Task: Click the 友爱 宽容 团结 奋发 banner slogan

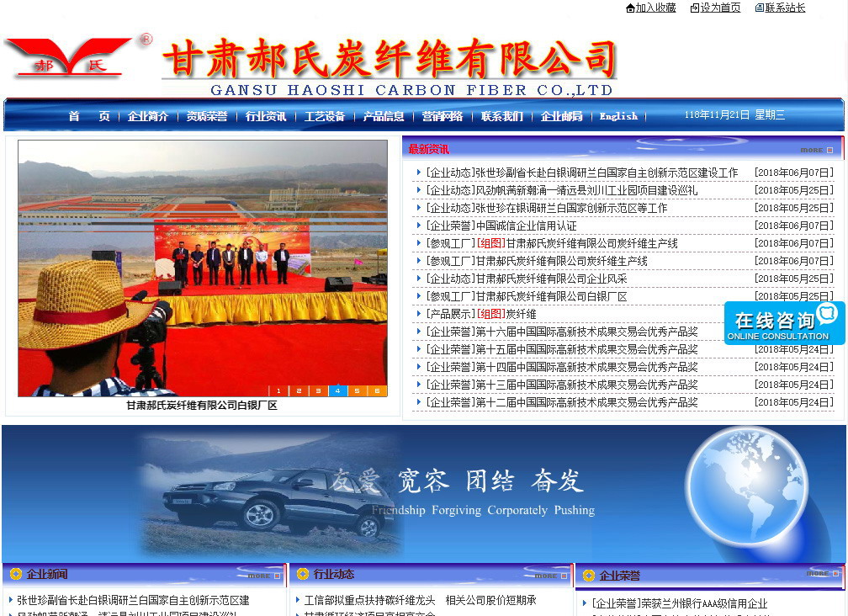Action: click(x=457, y=481)
